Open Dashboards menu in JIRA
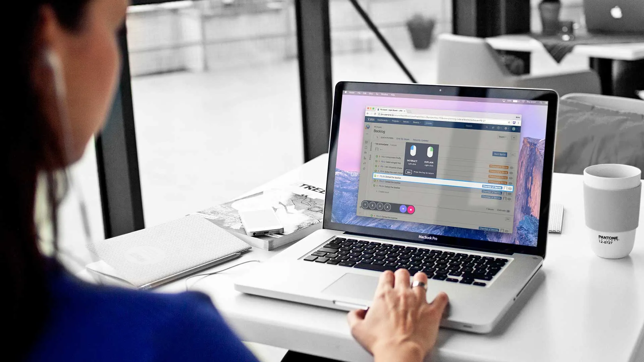 pos(383,120)
